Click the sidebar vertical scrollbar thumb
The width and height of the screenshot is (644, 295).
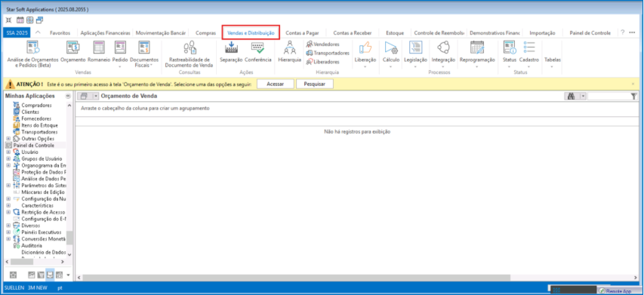69,238
